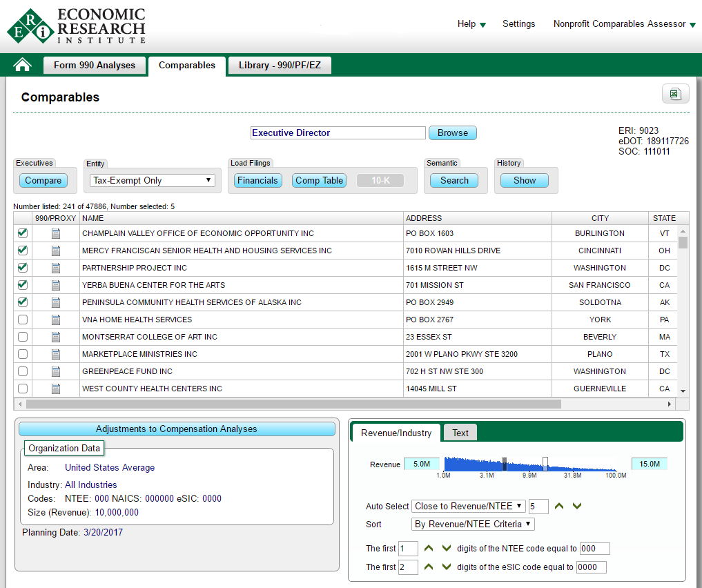Click the Economic Research Institute logo
Image resolution: width=702 pixels, height=588 pixels.
[76, 26]
